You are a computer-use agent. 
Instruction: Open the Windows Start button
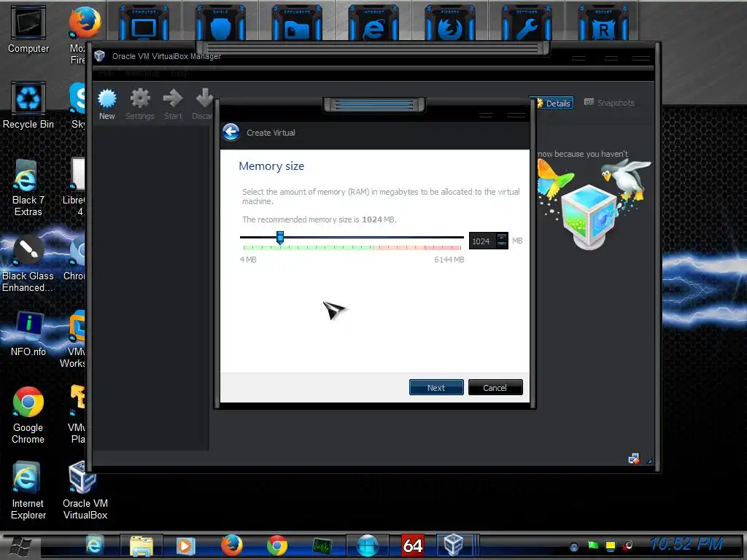point(20,545)
